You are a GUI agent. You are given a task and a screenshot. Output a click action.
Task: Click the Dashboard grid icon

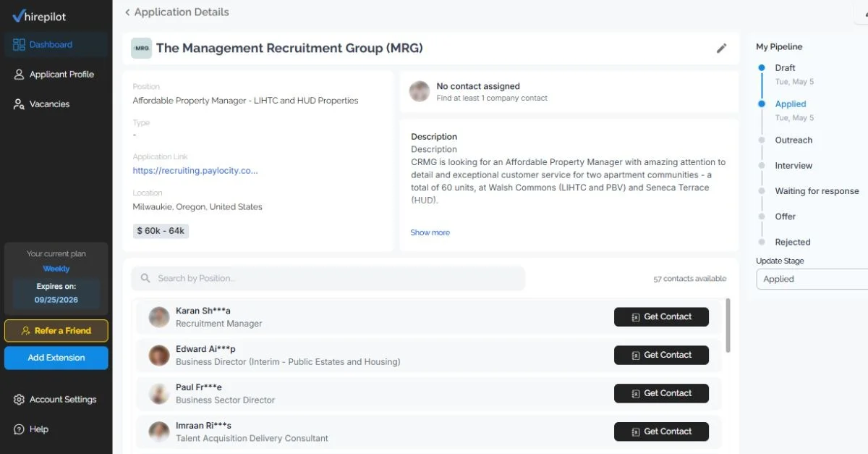(19, 45)
